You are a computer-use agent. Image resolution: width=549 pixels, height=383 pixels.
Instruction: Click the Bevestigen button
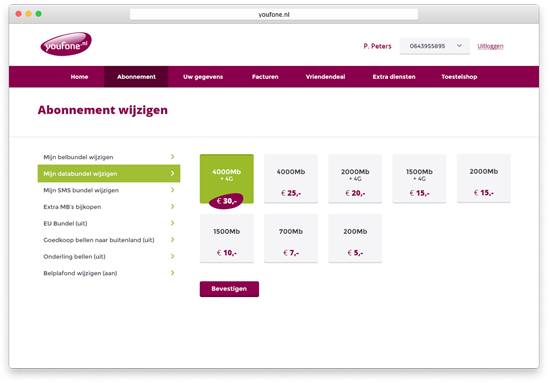point(229,289)
